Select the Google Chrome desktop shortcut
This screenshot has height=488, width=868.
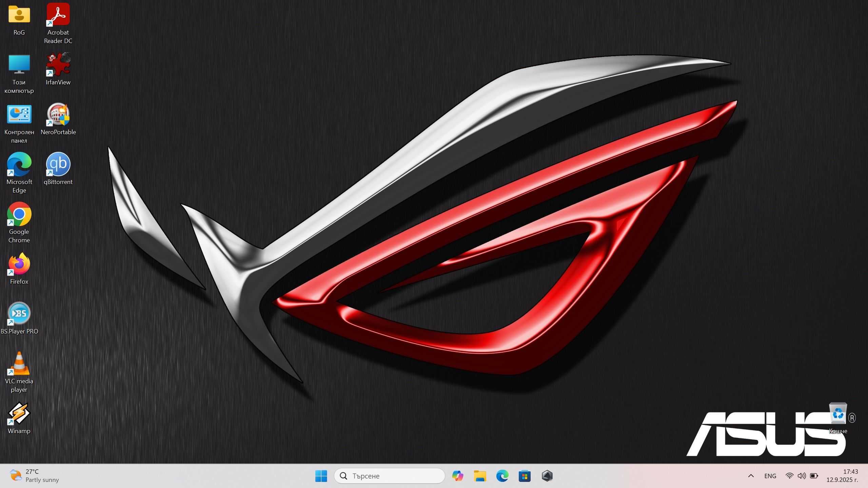[19, 214]
